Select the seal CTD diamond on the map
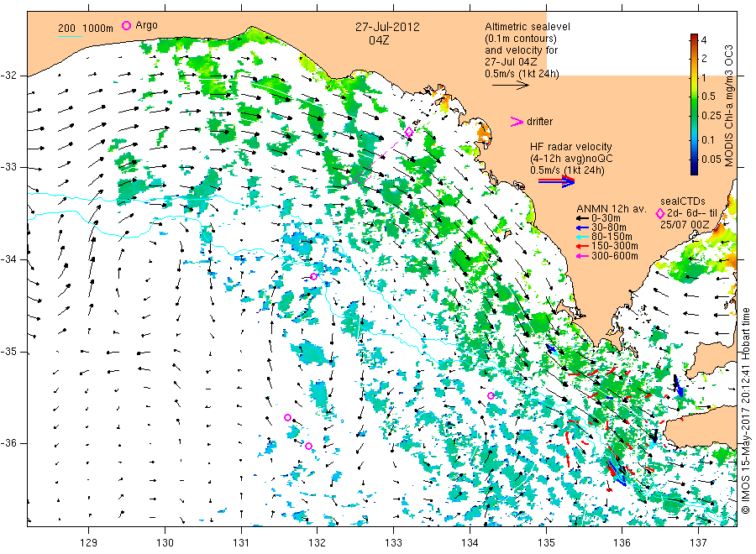The image size is (756, 554). pos(409,132)
